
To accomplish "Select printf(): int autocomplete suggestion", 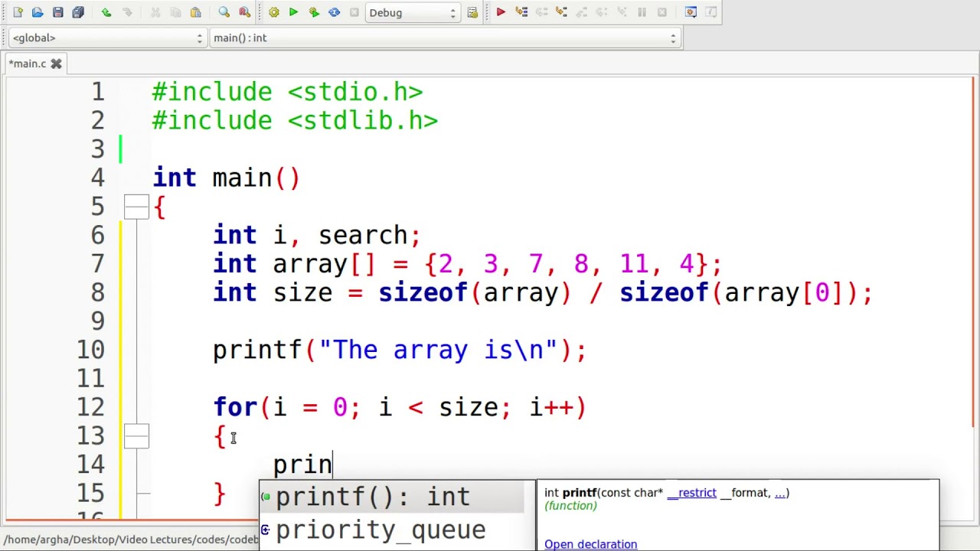I will pos(392,497).
